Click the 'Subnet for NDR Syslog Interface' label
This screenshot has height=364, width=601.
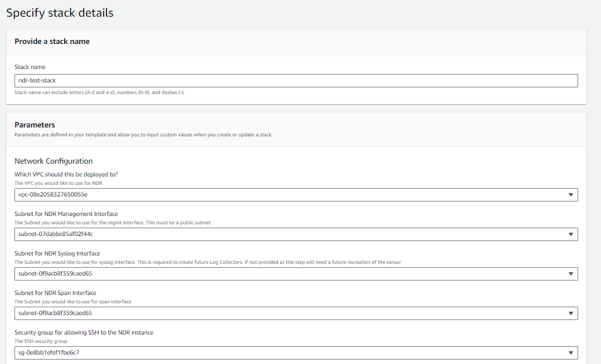click(57, 253)
